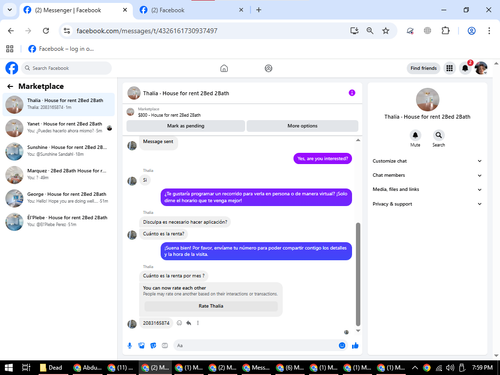This screenshot has height=375, width=500.
Task: Open the Chrome profile icon
Action: pos(471,31)
